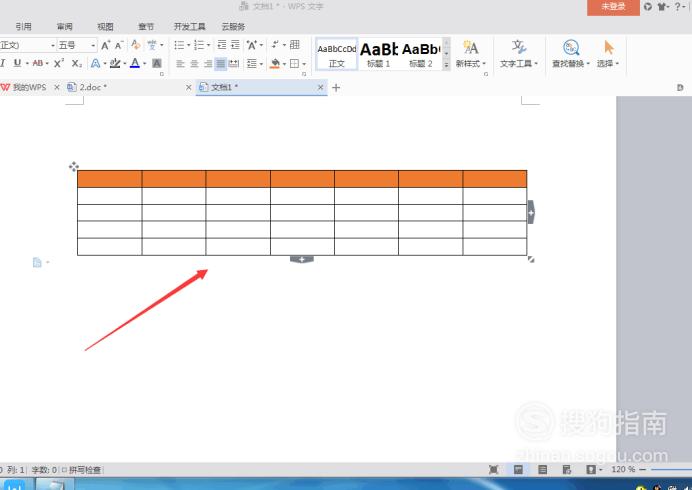Open the 审阅 ribbon tab
Viewport: 692px width, 490px height.
[64, 26]
